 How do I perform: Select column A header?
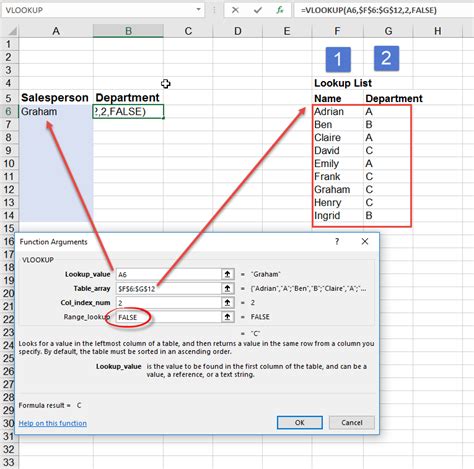[56, 31]
